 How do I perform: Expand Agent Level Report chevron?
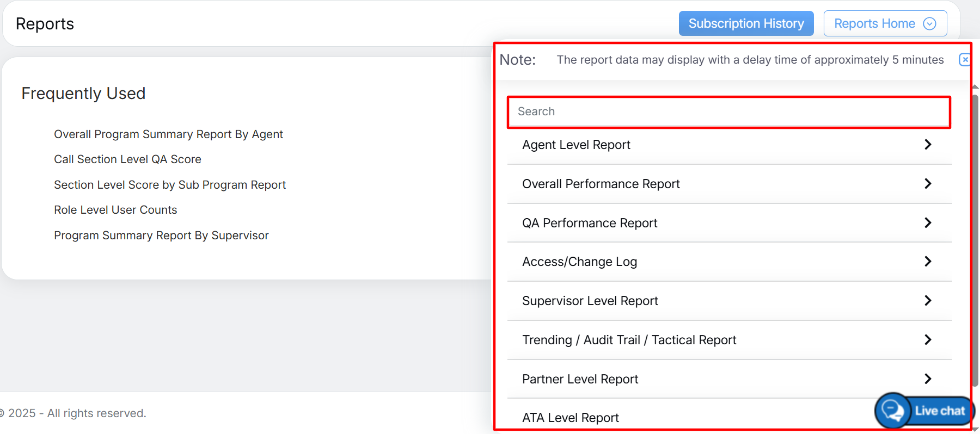(x=928, y=145)
